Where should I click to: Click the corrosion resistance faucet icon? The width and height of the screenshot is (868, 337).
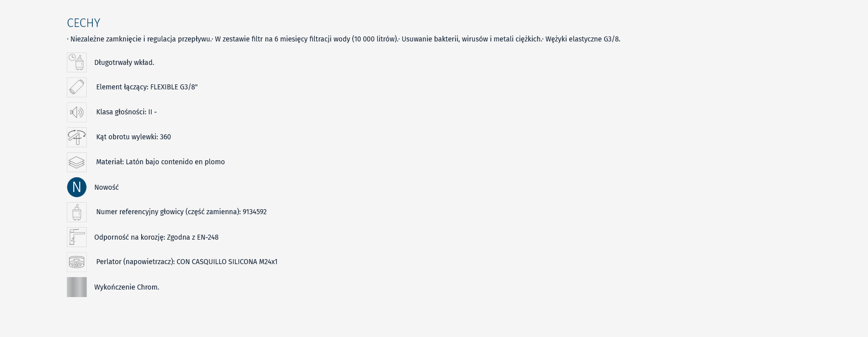tap(77, 237)
